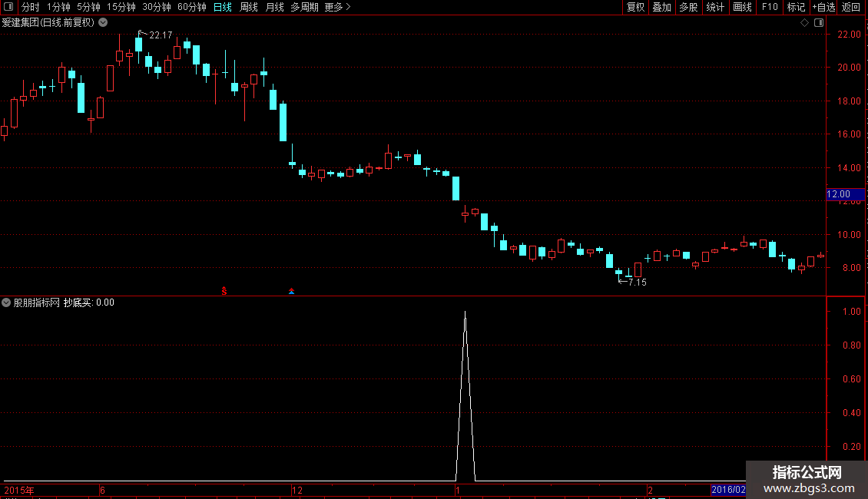Switch to 分时 view

[x=31, y=7]
